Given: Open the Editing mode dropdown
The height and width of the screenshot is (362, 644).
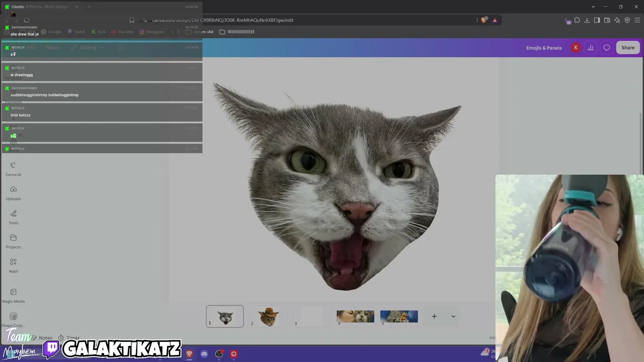Looking at the screenshot, I should click(88, 48).
